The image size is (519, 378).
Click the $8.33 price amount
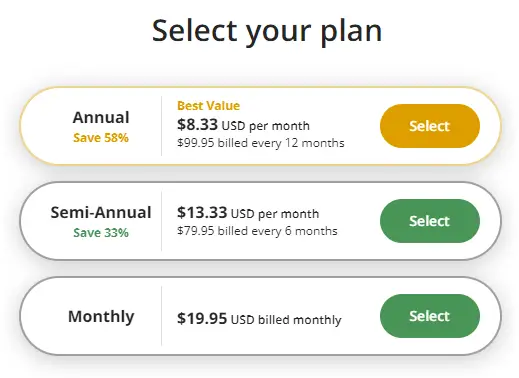coord(197,124)
